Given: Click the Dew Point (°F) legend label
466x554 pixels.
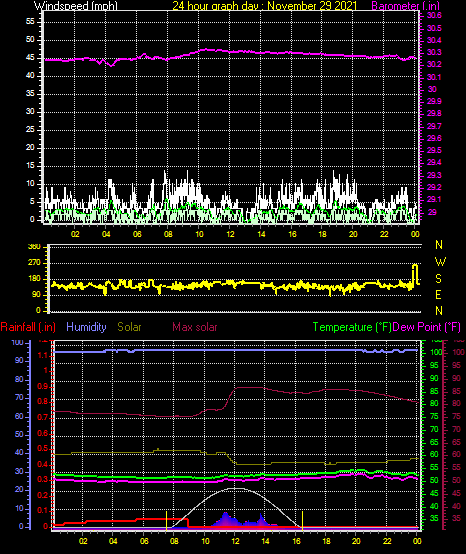Looking at the screenshot, I should click(427, 327).
